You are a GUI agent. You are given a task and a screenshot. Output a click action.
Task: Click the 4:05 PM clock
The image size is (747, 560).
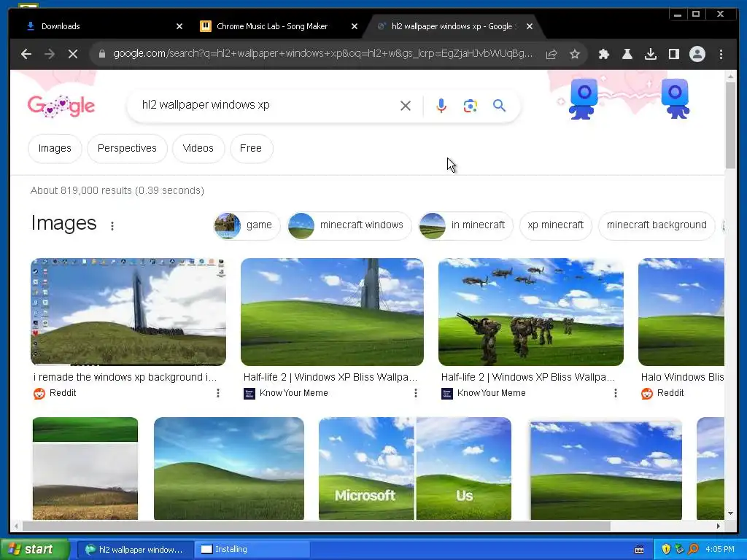719,550
